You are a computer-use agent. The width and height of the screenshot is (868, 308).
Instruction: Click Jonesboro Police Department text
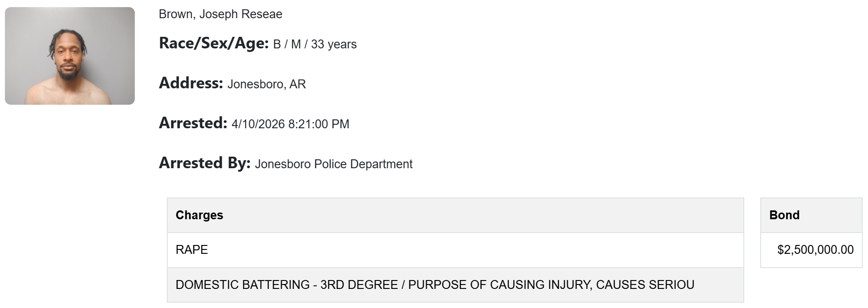click(334, 164)
